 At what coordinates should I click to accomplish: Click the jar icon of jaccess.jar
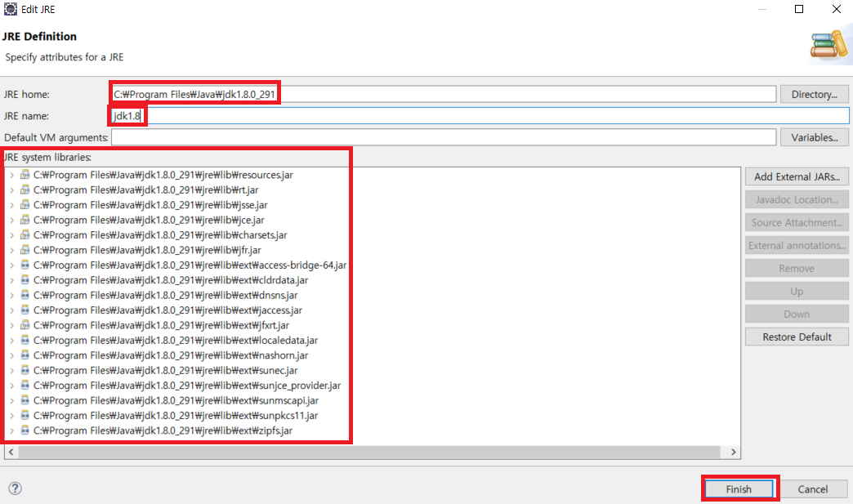coord(25,310)
